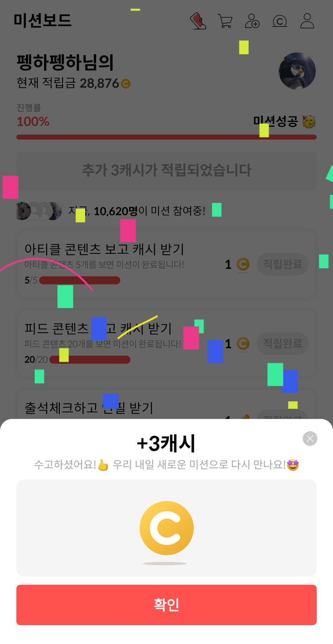The image size is (333, 644).
Task: Close the +3캐시 popup with X
Action: tap(310, 438)
